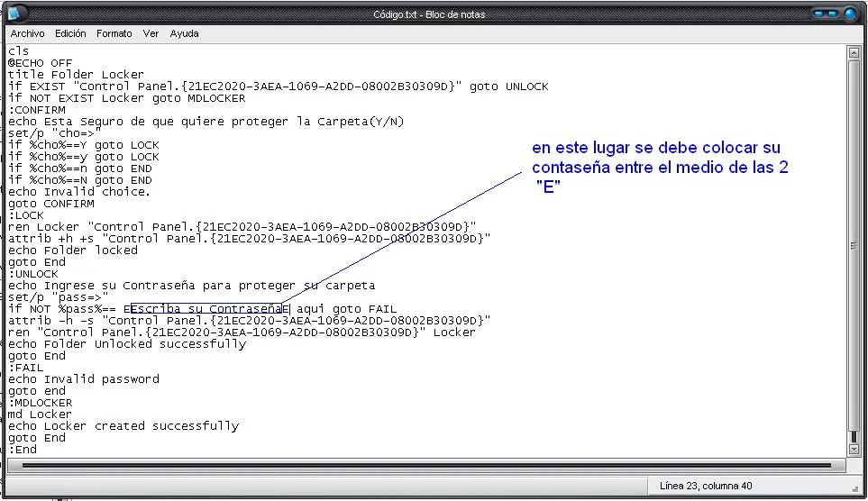The width and height of the screenshot is (868, 501).
Task: Click the round close button in title bar
Action: coord(850,14)
